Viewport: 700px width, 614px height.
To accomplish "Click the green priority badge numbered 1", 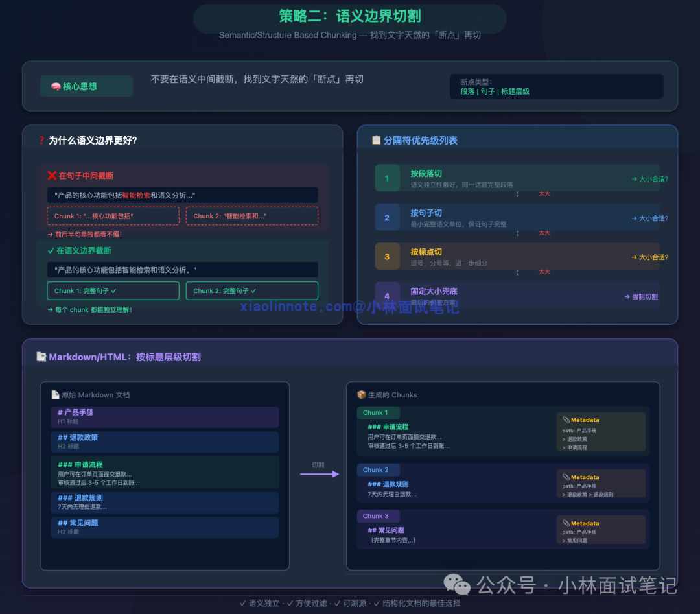I will pos(388,177).
